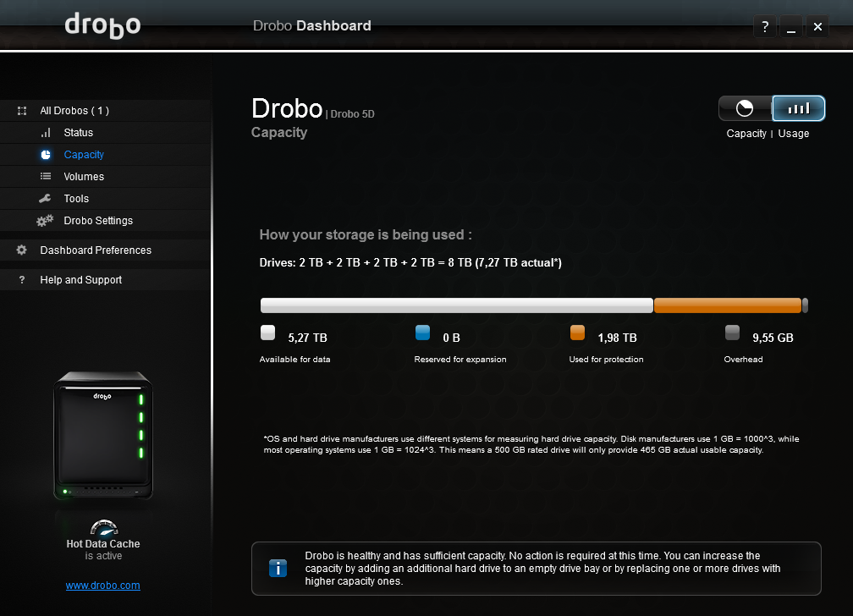The height and width of the screenshot is (616, 853).
Task: Expand the All Drobos ( 1 ) list
Action: tap(74, 111)
